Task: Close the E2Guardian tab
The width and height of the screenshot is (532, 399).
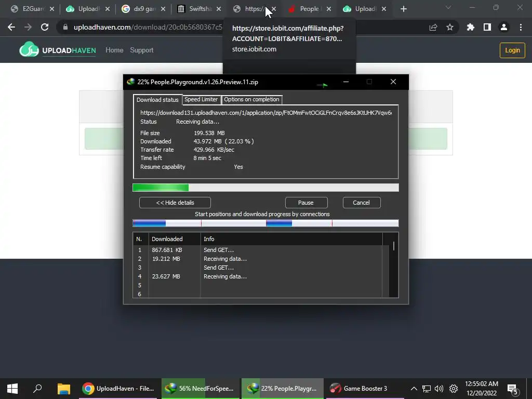Action: coord(52,9)
